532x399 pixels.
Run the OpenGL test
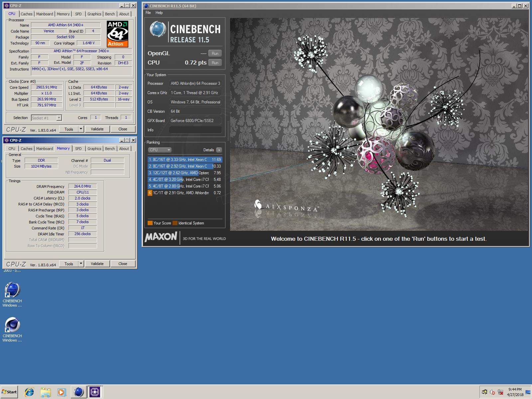pyautogui.click(x=215, y=54)
